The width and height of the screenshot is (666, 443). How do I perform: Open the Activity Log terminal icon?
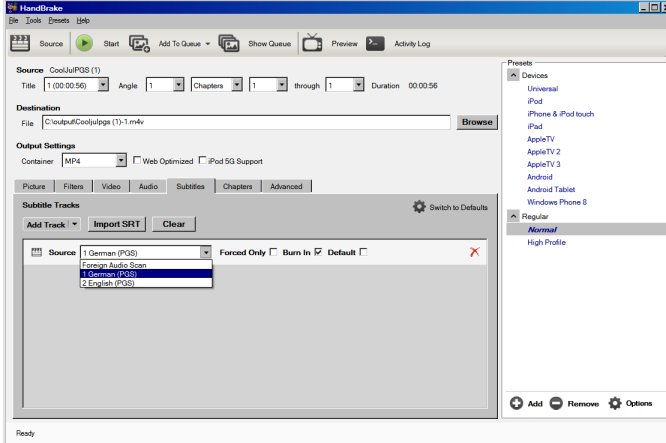(x=375, y=43)
